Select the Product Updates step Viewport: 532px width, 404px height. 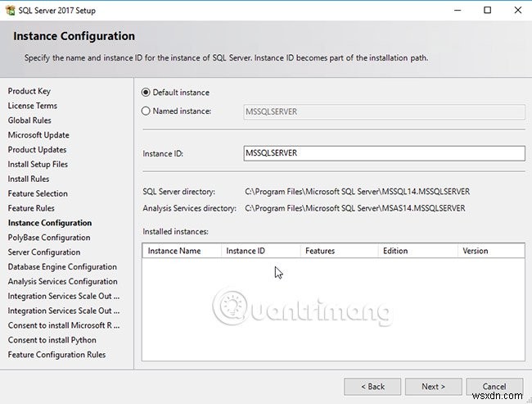[x=38, y=149]
